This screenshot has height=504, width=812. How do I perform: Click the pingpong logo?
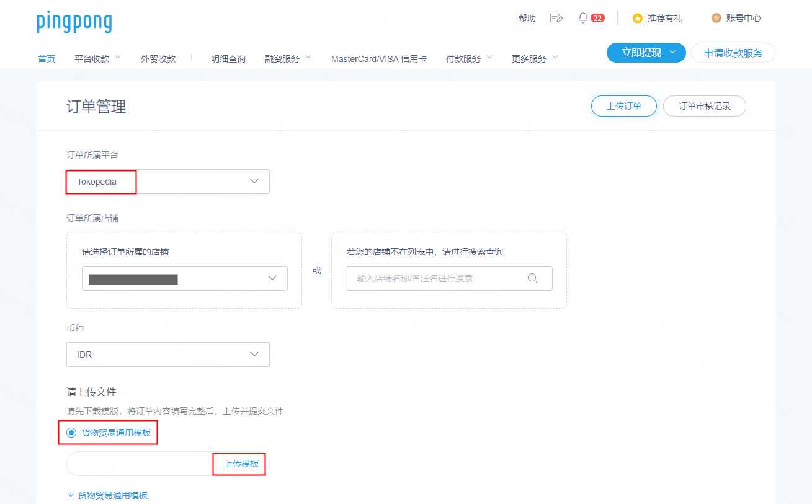(74, 22)
